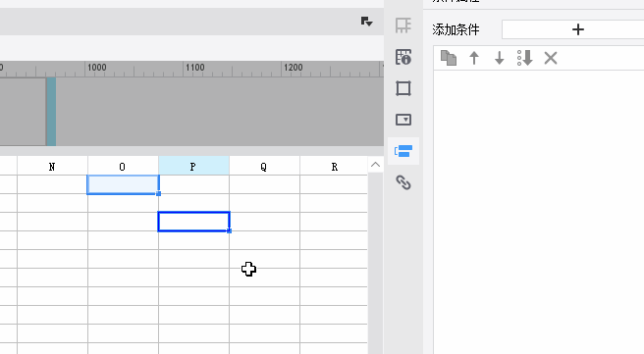Click the 1100 mark on the ruler
The image size is (644, 354).
click(x=195, y=68)
